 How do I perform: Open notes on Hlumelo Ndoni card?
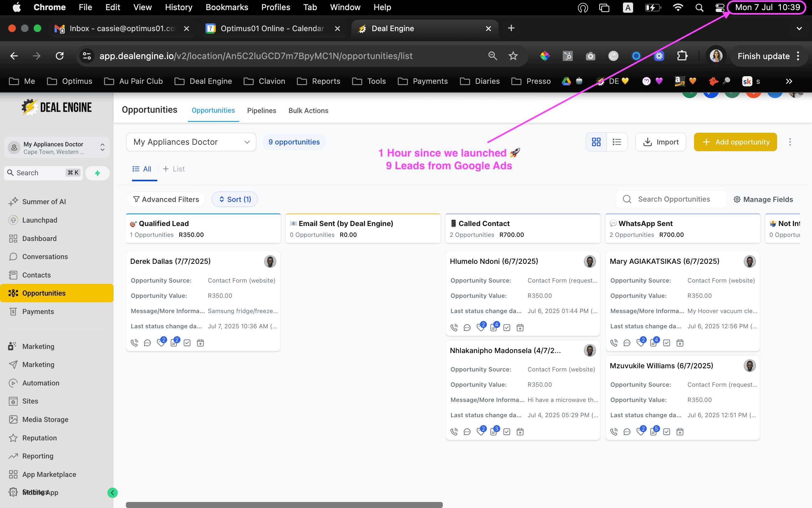[x=494, y=327]
